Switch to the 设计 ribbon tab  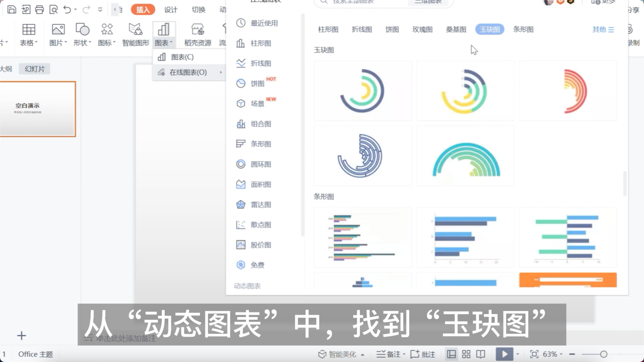[x=171, y=10]
